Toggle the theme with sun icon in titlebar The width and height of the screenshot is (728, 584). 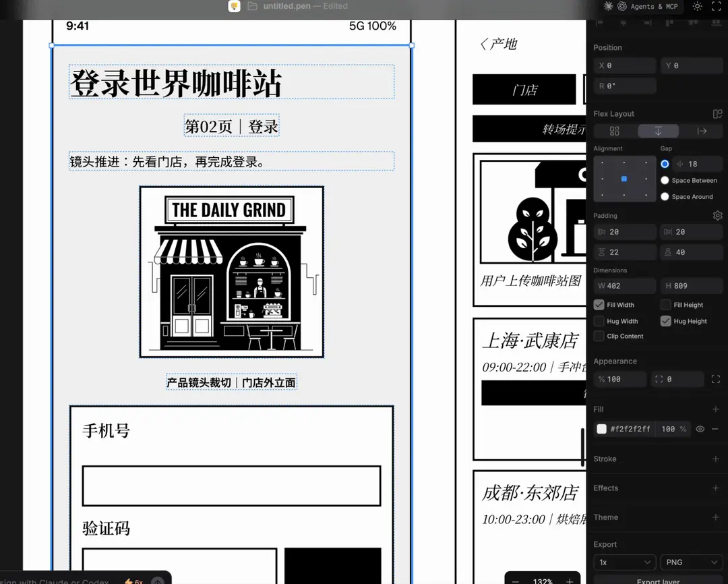pos(697,7)
